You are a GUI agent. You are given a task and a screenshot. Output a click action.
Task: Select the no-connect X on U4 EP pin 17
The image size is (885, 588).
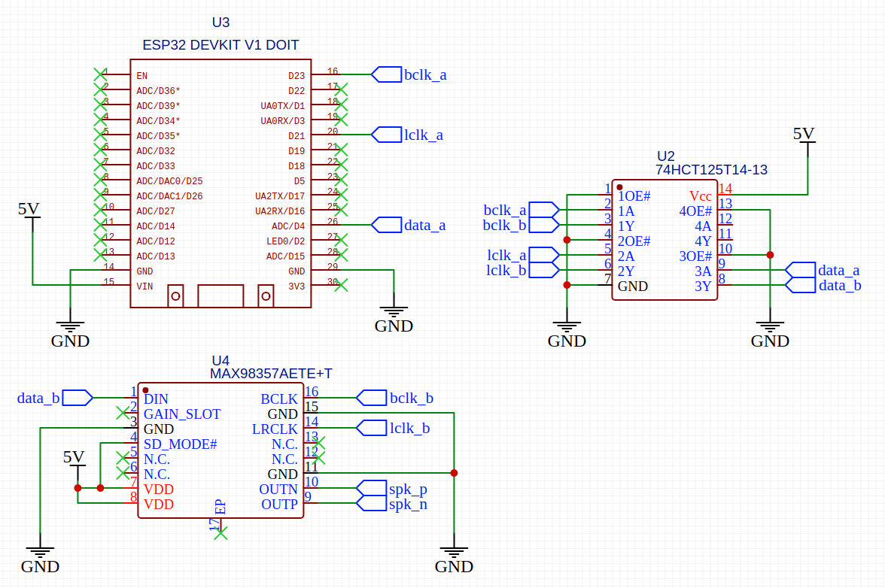point(220,533)
